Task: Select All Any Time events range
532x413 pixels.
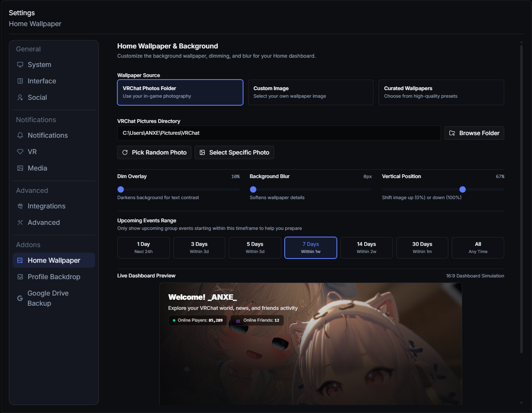Action: pyautogui.click(x=478, y=248)
